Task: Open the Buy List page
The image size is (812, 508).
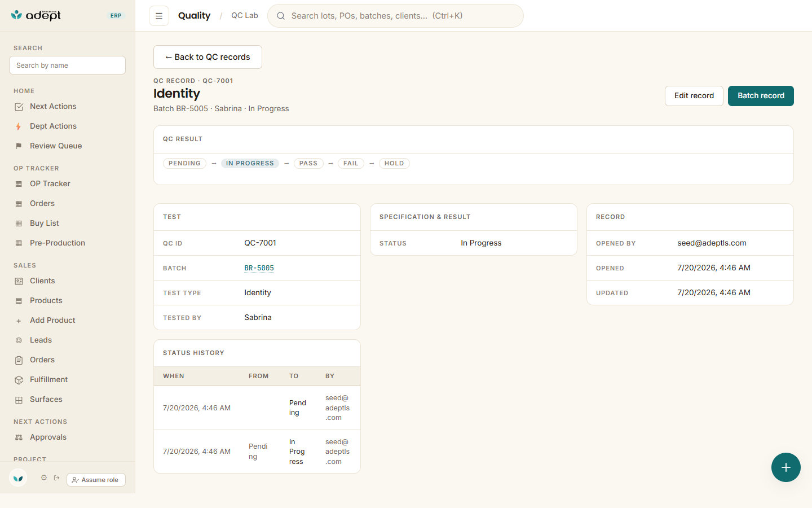Action: [x=45, y=223]
